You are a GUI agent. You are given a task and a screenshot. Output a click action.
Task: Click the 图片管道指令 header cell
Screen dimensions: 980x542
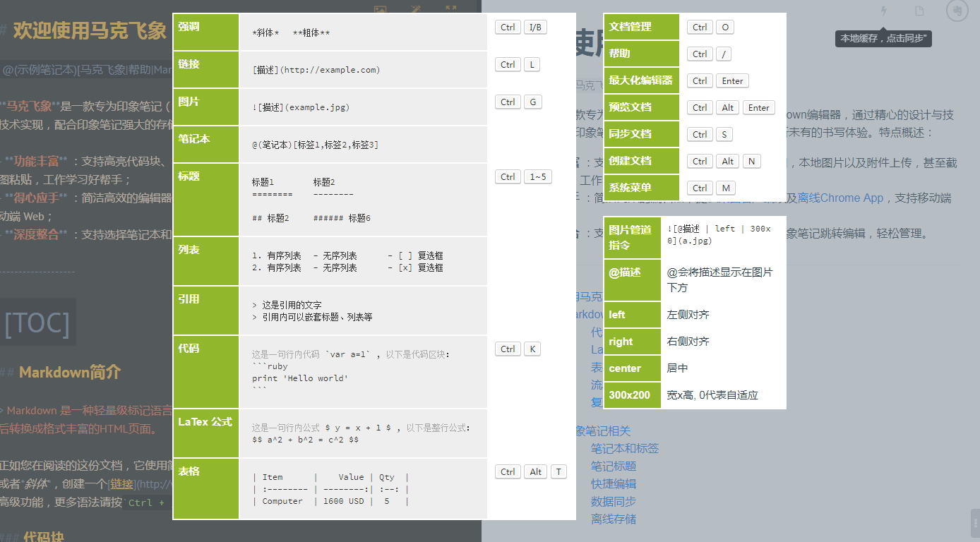tap(632, 237)
